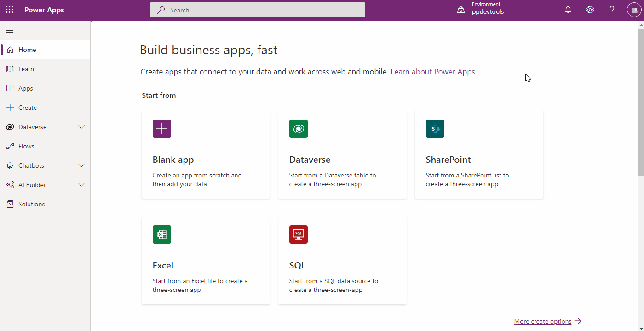Open Flows in the sidebar
Image resolution: width=644 pixels, height=331 pixels.
26,146
